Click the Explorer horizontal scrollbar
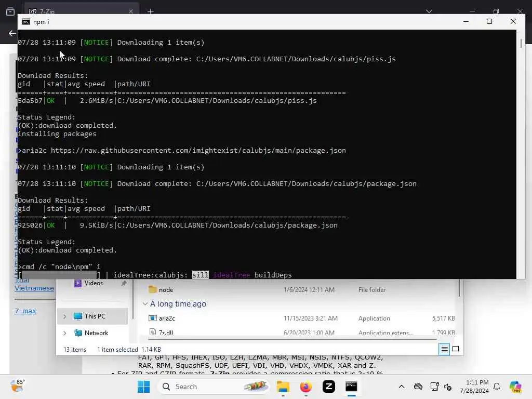Viewport: 532px width, 399px height. point(292,339)
